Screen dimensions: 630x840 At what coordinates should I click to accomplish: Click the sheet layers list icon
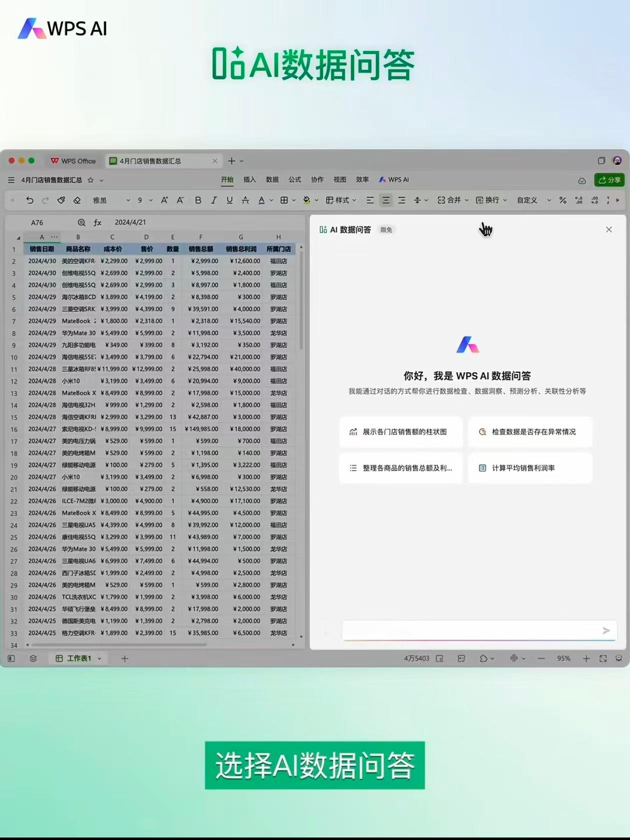33,659
